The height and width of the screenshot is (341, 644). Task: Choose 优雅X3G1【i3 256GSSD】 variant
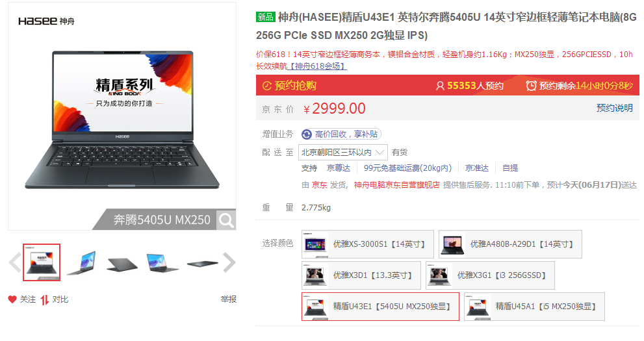point(490,275)
